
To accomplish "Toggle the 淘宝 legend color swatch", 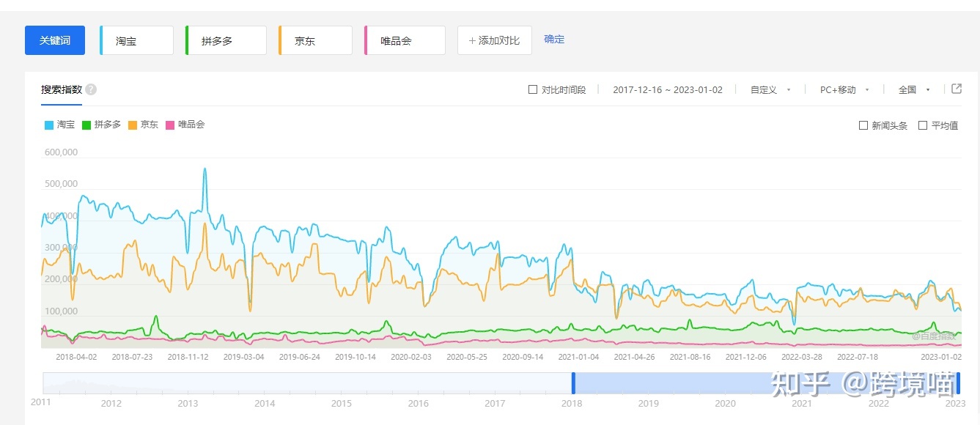I will (49, 125).
